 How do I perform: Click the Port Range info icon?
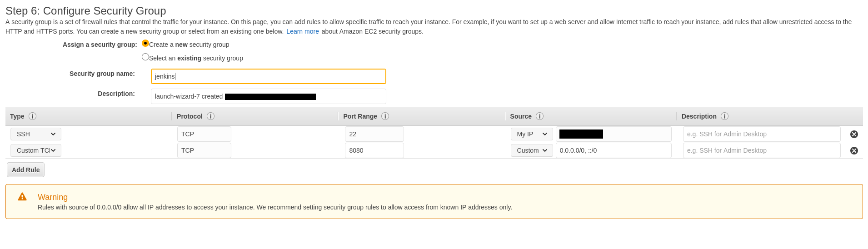point(385,116)
